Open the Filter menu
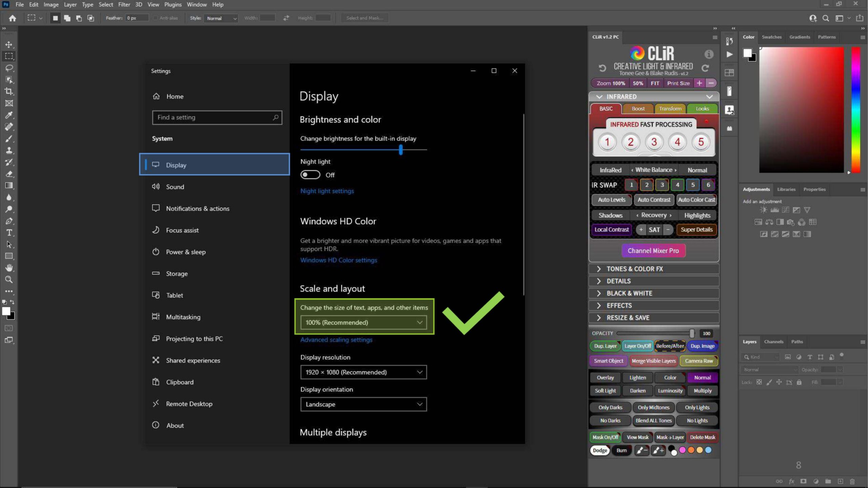The height and width of the screenshot is (488, 868). pyautogui.click(x=124, y=4)
